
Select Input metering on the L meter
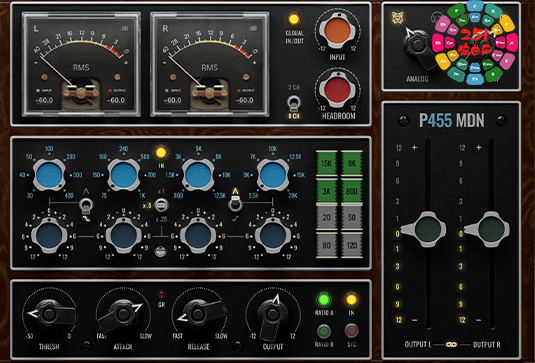tap(44, 91)
